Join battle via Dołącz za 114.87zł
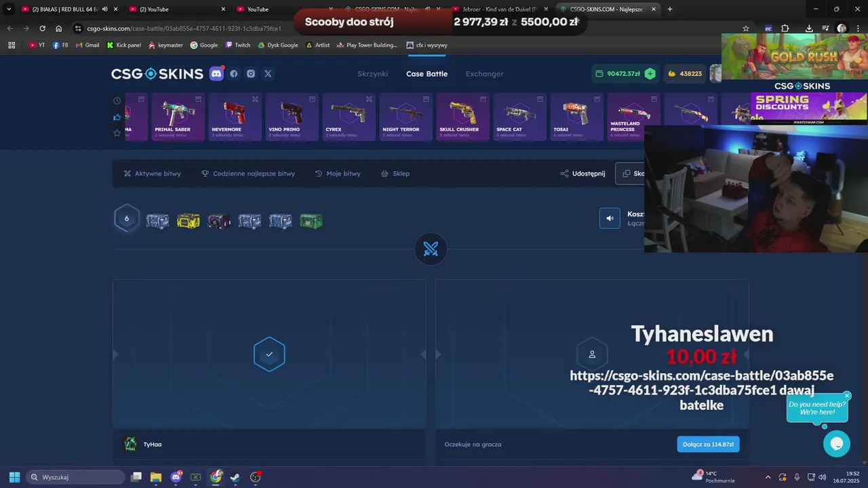This screenshot has width=868, height=488. pos(708,444)
